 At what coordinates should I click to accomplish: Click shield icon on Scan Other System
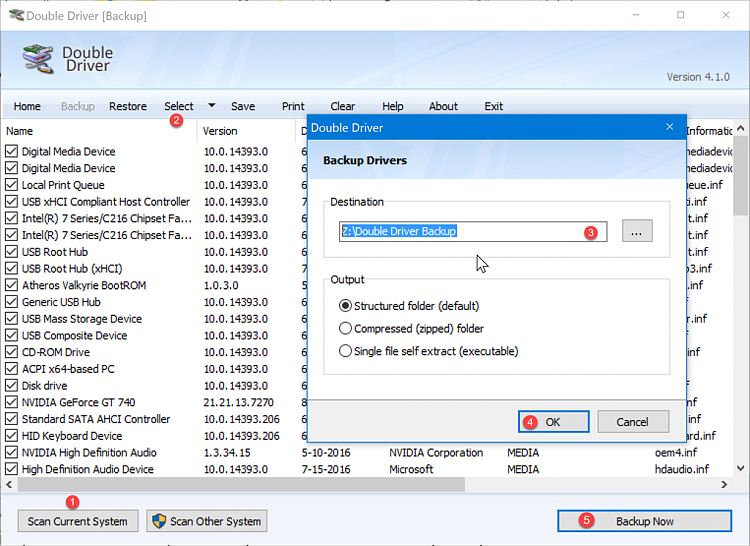[x=159, y=521]
